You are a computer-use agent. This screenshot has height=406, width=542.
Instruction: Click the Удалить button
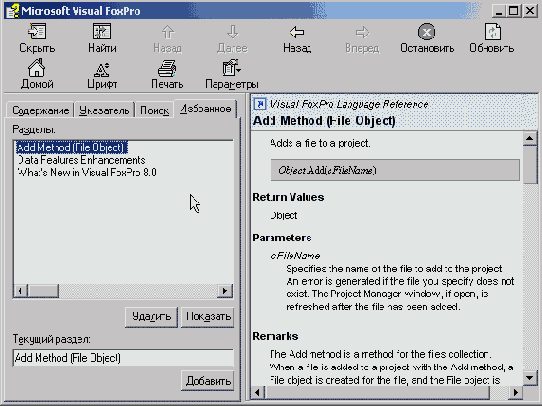(151, 317)
